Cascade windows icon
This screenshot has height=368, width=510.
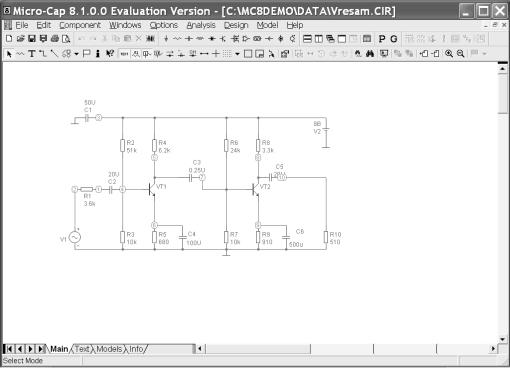330,39
